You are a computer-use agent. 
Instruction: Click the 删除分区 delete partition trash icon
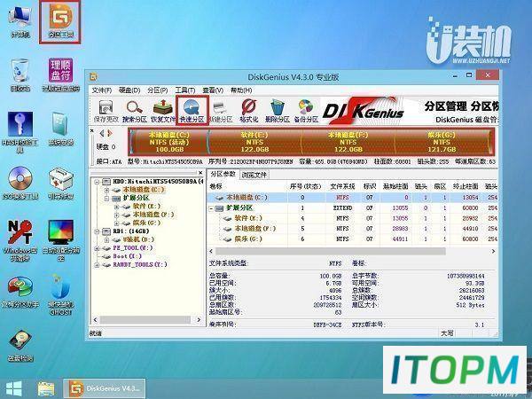coord(278,111)
